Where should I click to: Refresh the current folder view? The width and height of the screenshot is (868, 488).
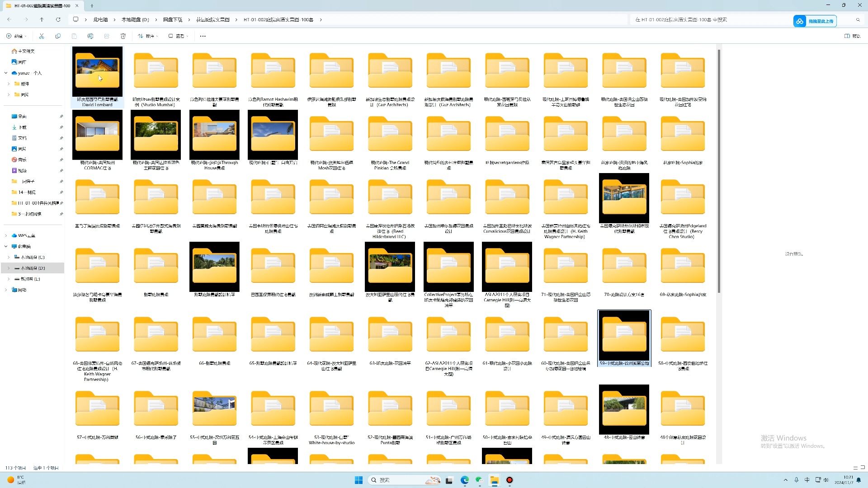click(58, 19)
